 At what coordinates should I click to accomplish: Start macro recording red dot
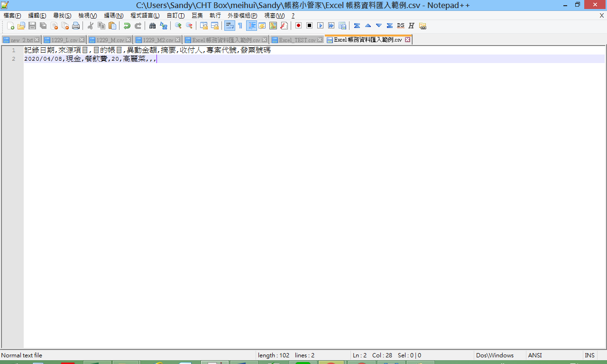coord(298,26)
